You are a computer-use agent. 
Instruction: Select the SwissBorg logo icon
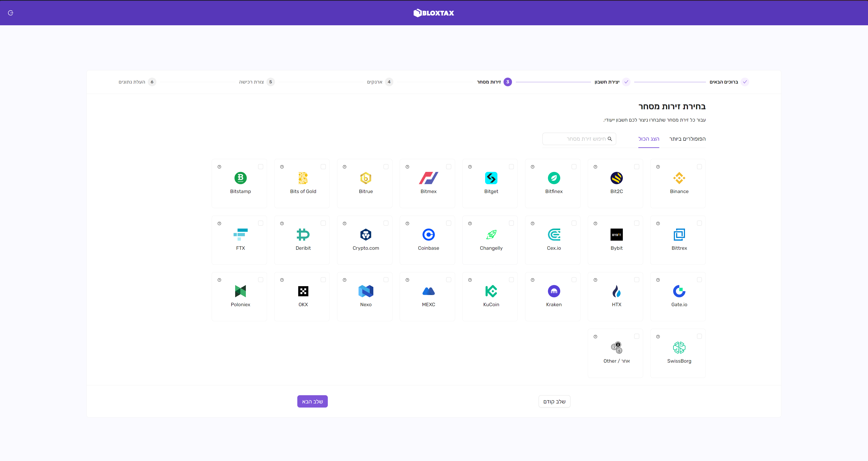(679, 347)
